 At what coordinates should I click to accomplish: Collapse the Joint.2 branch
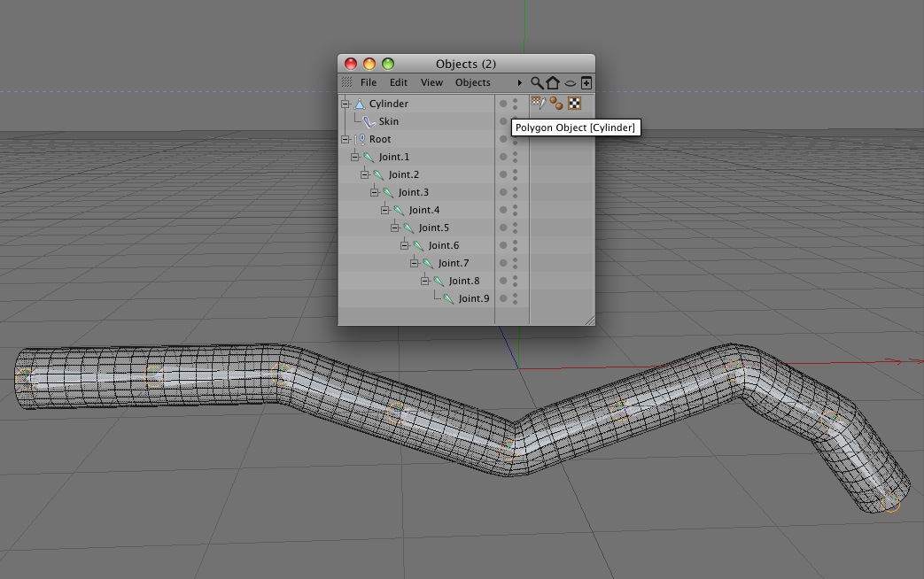[365, 174]
